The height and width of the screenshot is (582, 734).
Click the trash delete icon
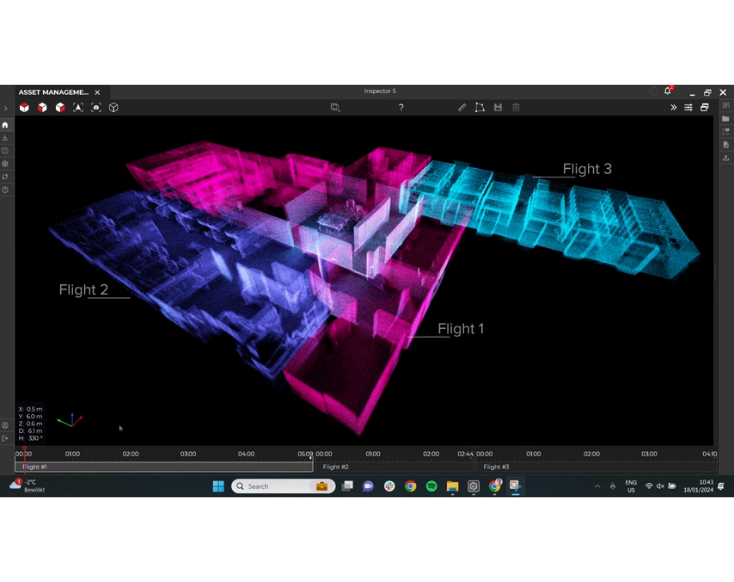point(516,107)
